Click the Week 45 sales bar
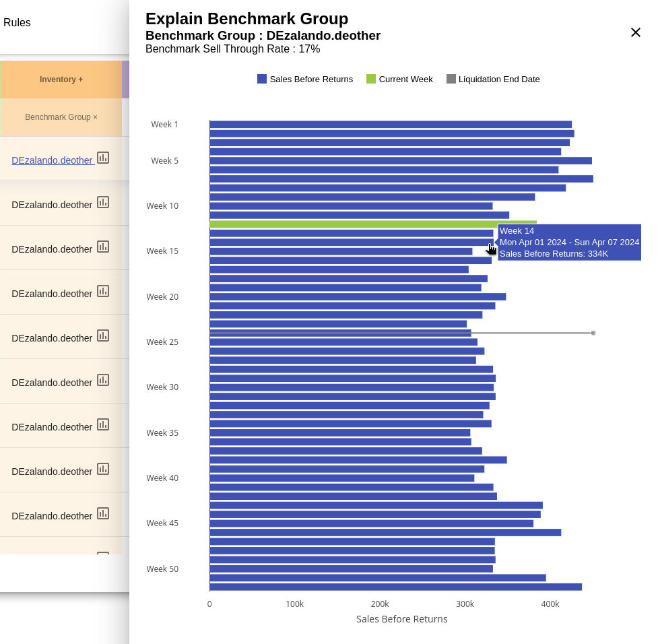This screenshot has width=658, height=644. click(371, 523)
